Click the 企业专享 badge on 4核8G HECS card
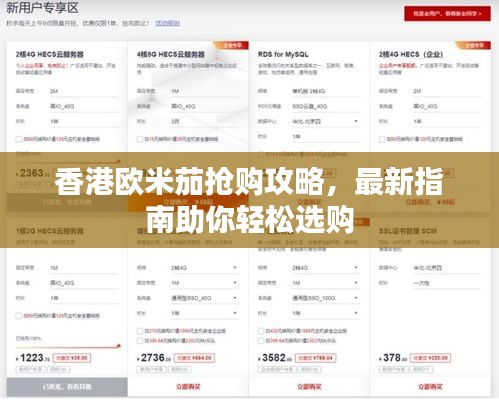Screen dimensions: 499x400 pyautogui.click(x=232, y=45)
